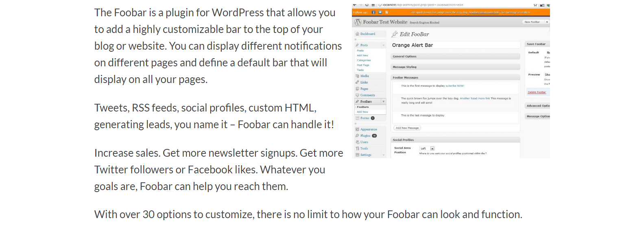
Task: Select the Posts top-level sidebar menu
Action: tap(364, 45)
